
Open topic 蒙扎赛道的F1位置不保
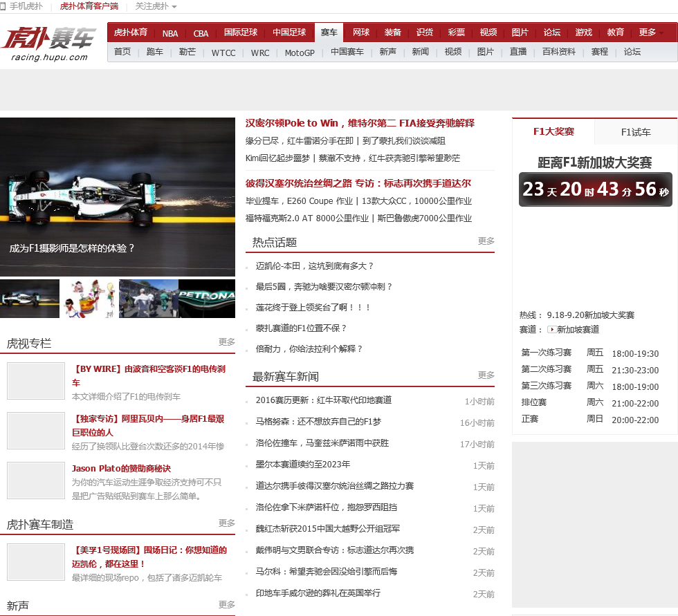(301, 328)
